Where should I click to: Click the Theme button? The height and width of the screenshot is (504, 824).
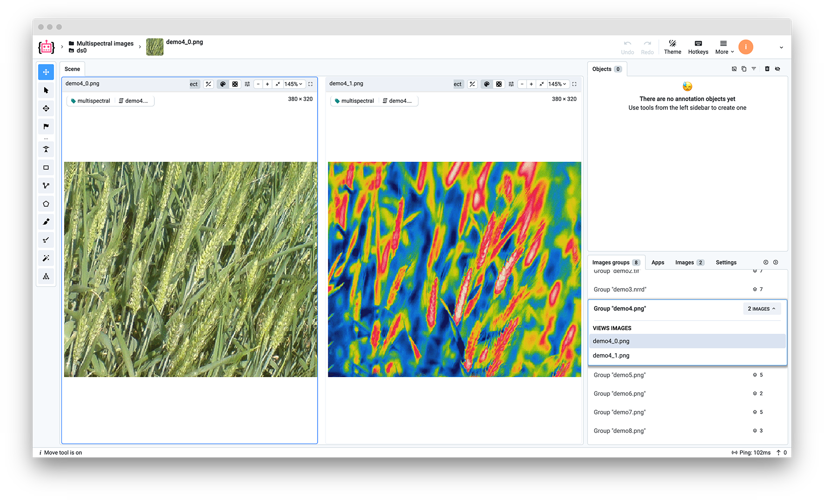[672, 47]
